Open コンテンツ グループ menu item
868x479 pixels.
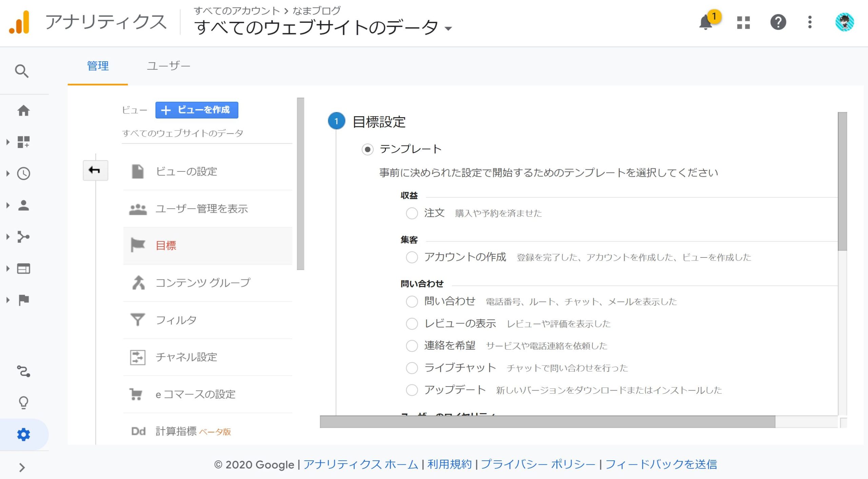coord(208,283)
